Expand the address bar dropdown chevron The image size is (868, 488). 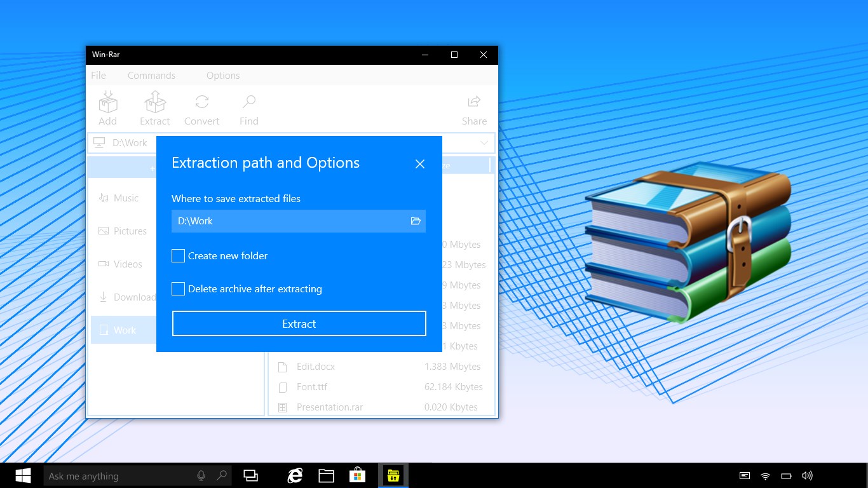pyautogui.click(x=484, y=143)
